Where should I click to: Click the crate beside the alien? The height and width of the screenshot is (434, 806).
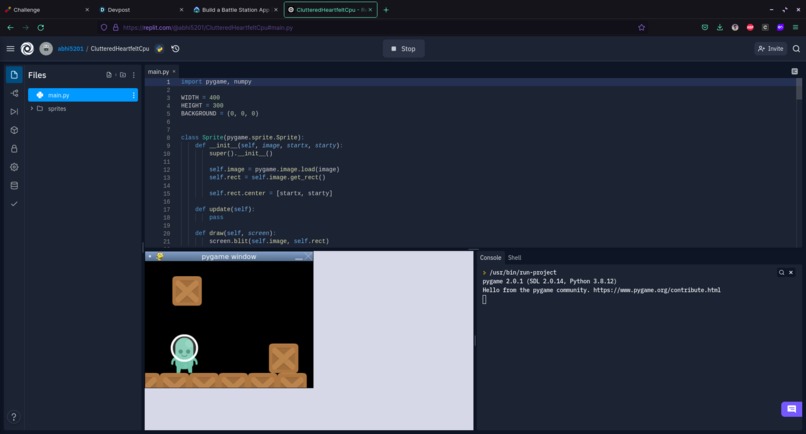click(283, 358)
